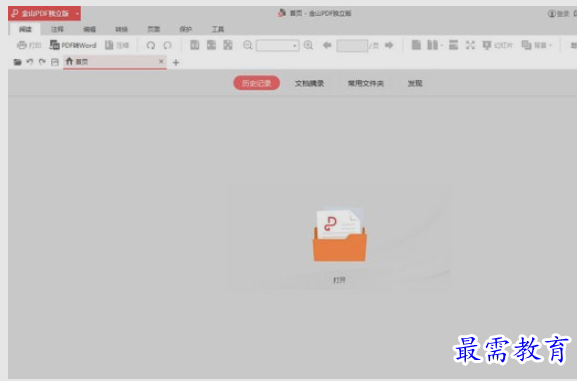Click the 打开 label under folder

[x=339, y=280]
